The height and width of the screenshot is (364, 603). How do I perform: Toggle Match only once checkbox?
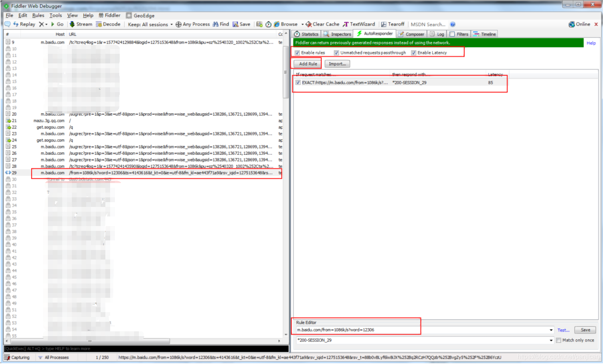pos(559,340)
